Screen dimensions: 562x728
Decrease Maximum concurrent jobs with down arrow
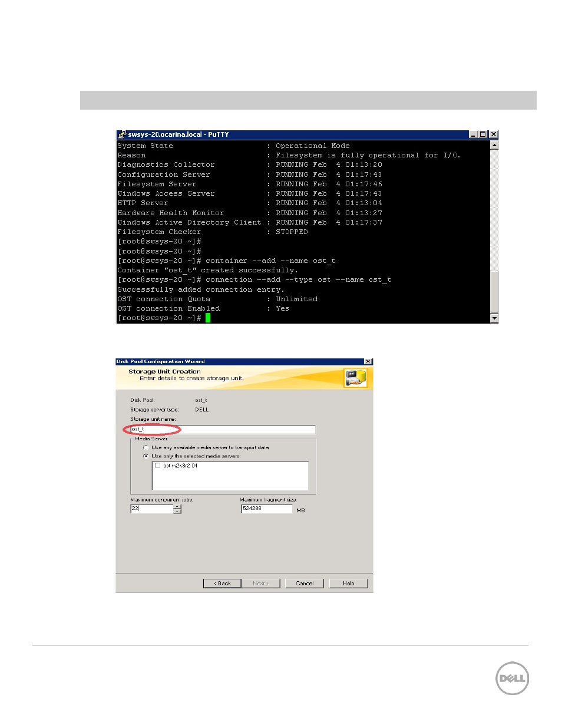point(177,511)
